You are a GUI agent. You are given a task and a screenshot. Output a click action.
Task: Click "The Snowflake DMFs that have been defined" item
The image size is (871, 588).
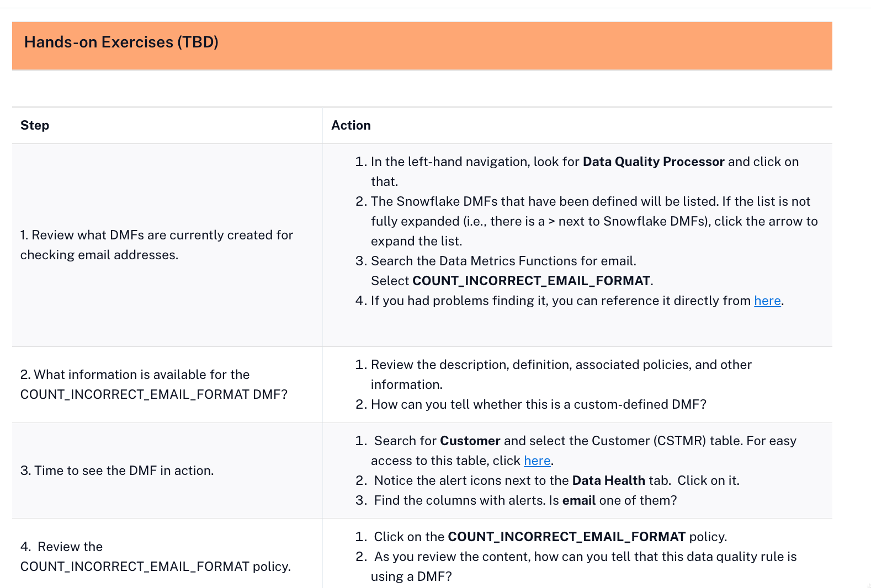pyautogui.click(x=591, y=201)
